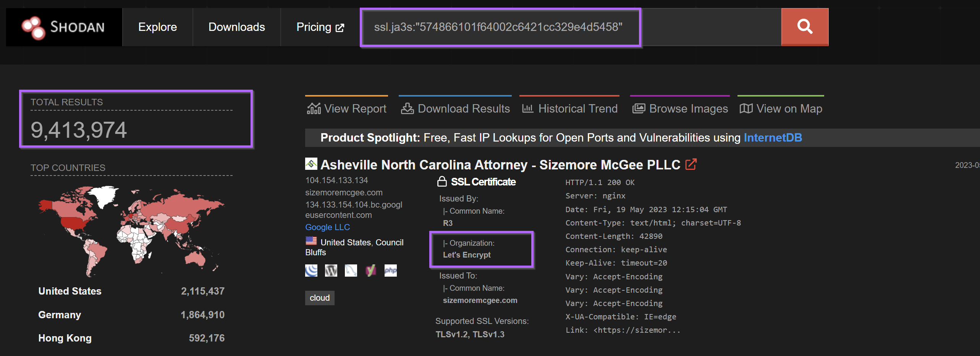
Task: Click the 134.133.154.104.bc.googleusercontent.com hostname
Action: [354, 210]
